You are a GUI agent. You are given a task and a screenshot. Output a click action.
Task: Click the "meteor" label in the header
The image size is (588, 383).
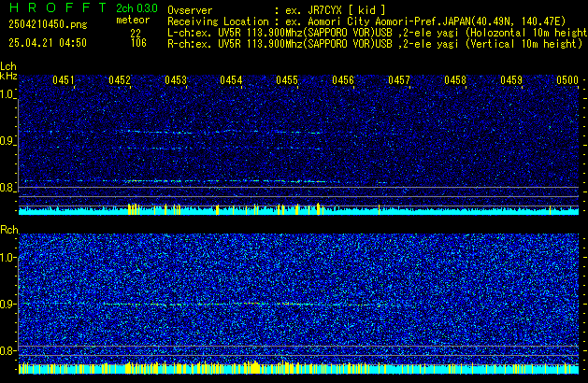[x=133, y=20]
